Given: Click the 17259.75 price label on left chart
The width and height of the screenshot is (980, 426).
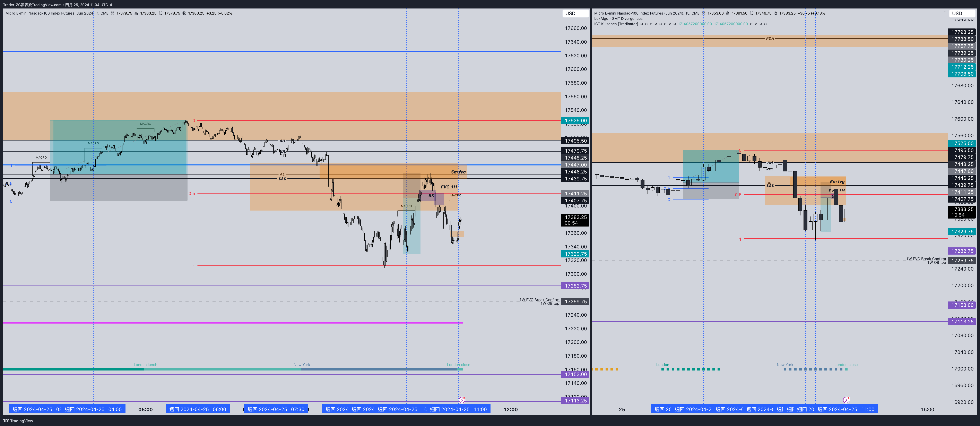Looking at the screenshot, I should (x=575, y=301).
